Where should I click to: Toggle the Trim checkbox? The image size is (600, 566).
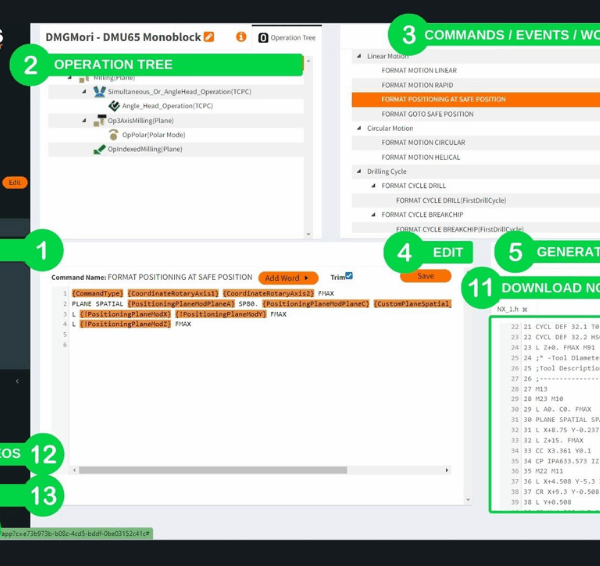click(x=348, y=276)
